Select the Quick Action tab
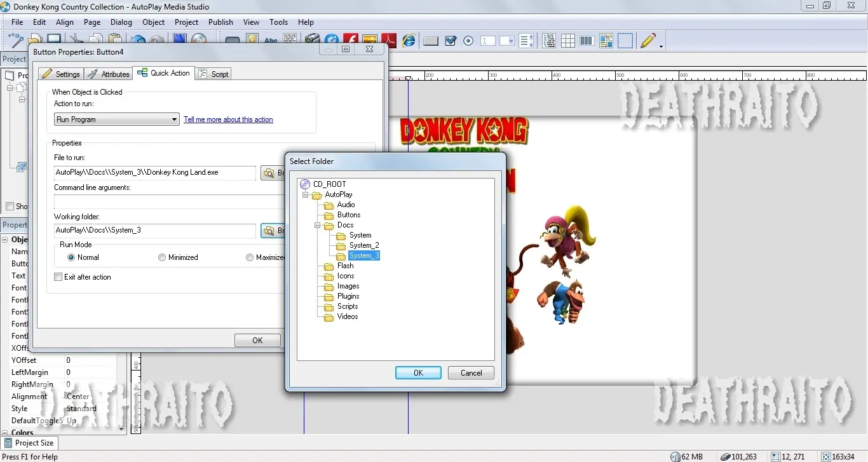 point(163,73)
